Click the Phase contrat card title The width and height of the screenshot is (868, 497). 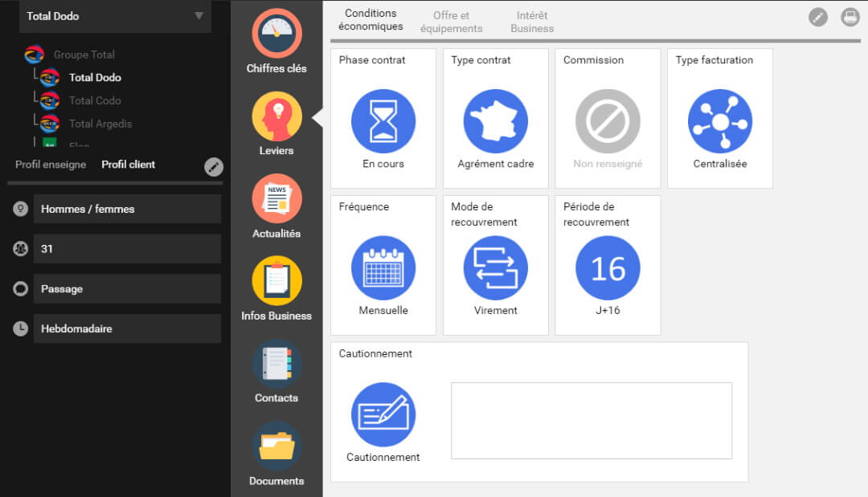tap(372, 59)
